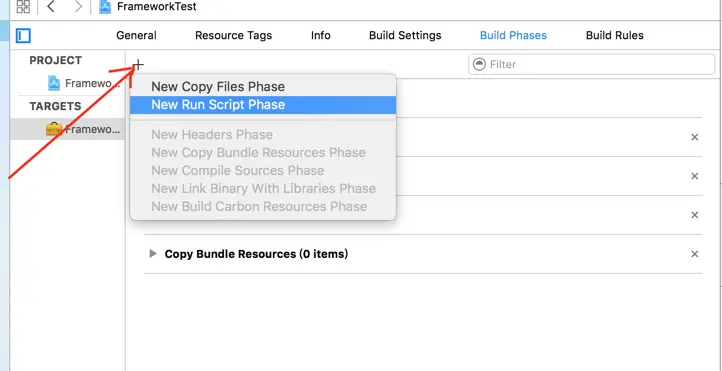Viewport: 722px width, 371px height.
Task: Toggle the project navigator sidebar icon
Action: 23,35
